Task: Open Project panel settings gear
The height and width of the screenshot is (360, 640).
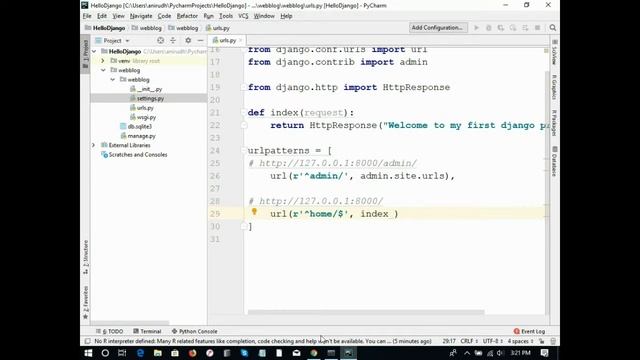Action: click(x=188, y=40)
